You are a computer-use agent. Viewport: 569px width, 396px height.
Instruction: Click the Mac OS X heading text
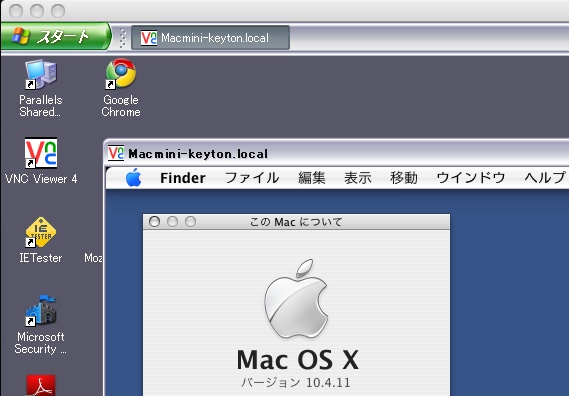tap(298, 360)
